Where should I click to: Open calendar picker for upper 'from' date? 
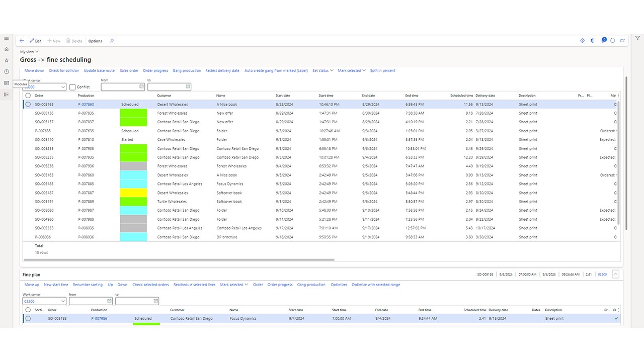[141, 86]
